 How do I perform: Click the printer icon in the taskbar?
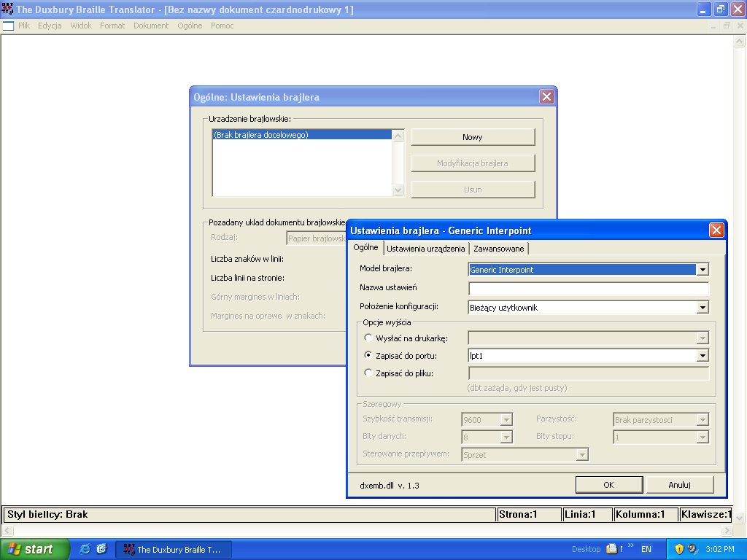[611, 549]
